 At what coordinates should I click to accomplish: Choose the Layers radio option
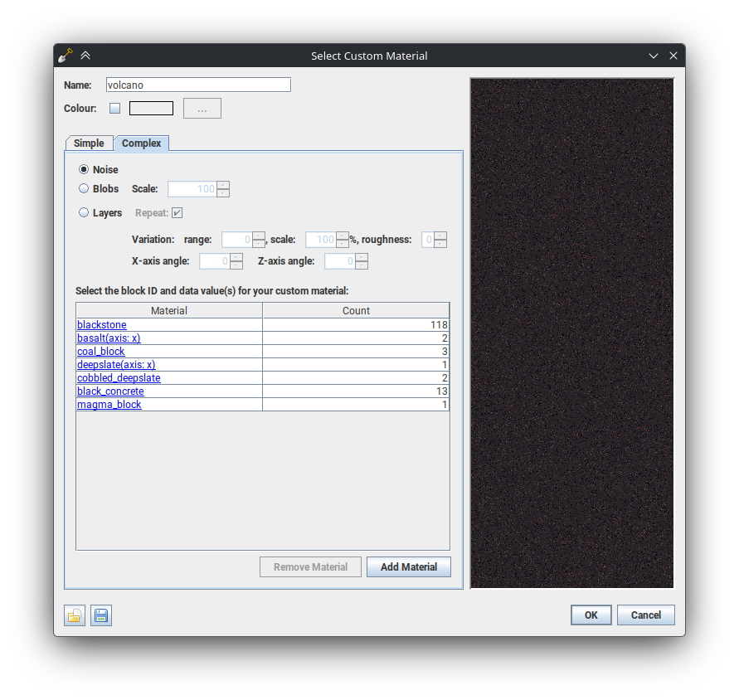(84, 212)
